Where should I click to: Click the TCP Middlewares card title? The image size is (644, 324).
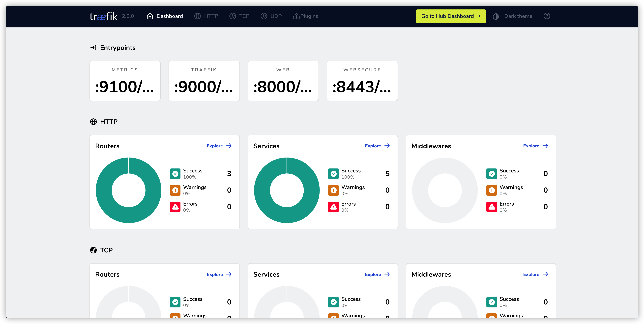(x=431, y=274)
